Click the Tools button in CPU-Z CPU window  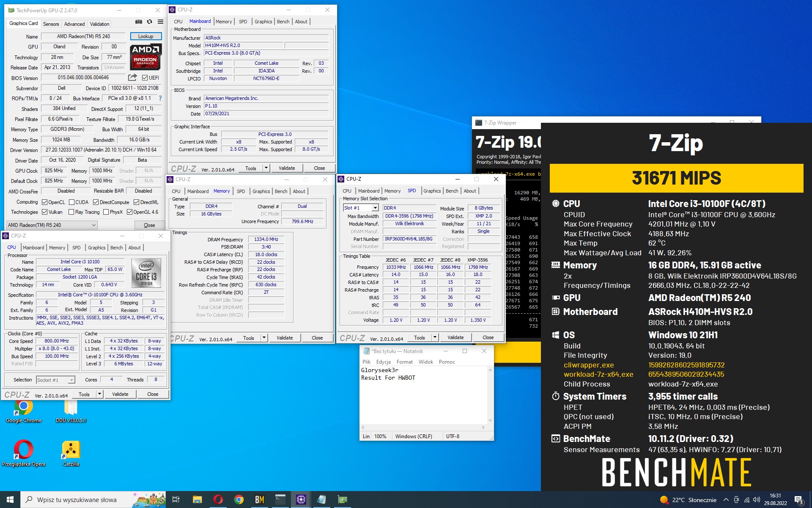tap(84, 394)
